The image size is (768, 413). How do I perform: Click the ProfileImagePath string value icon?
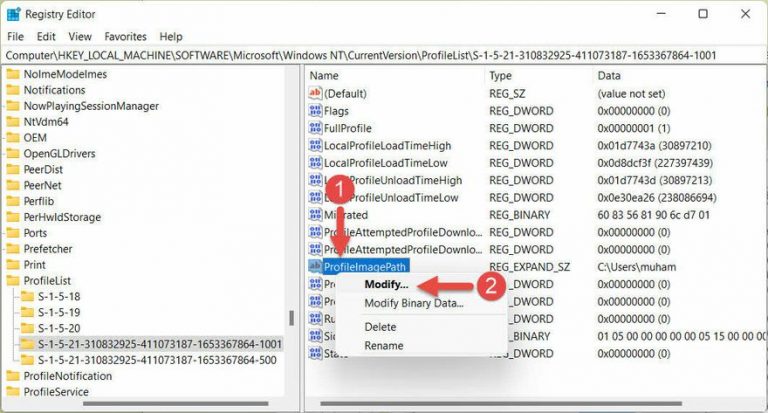pyautogui.click(x=316, y=265)
